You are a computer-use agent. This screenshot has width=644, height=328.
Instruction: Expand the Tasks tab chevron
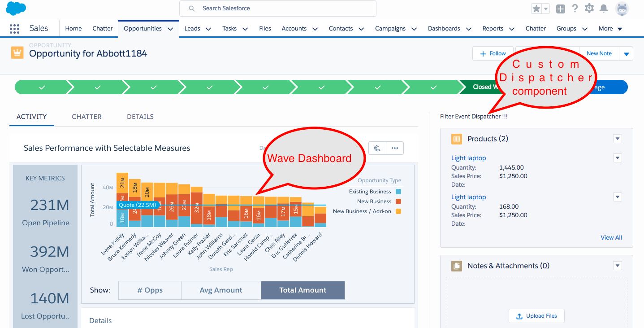[x=245, y=29]
